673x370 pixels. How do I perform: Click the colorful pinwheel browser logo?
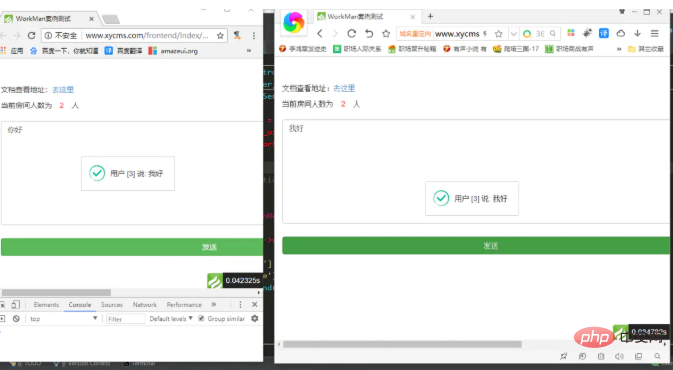(294, 23)
